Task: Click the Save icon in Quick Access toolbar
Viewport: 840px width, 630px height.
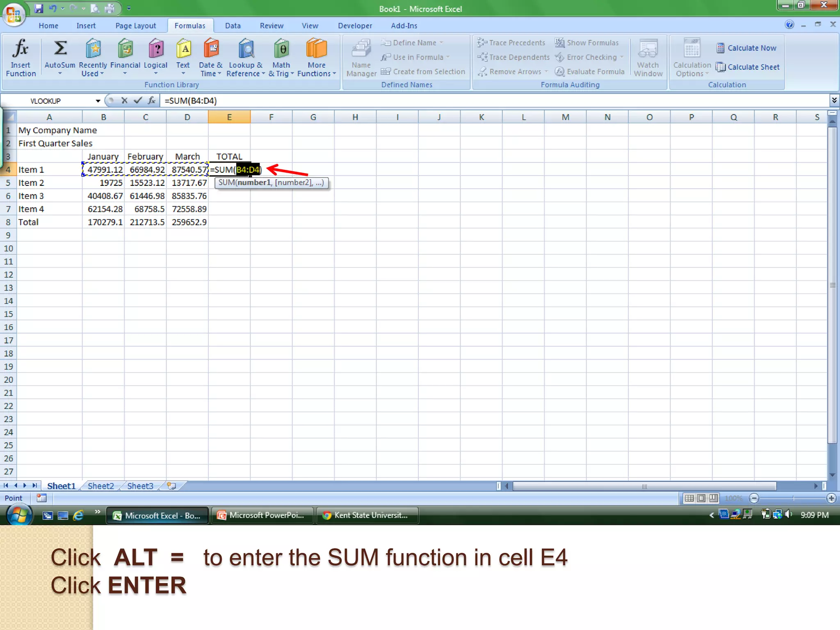Action: (x=39, y=8)
